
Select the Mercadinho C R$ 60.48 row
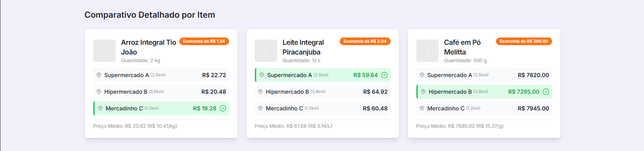click(x=323, y=108)
